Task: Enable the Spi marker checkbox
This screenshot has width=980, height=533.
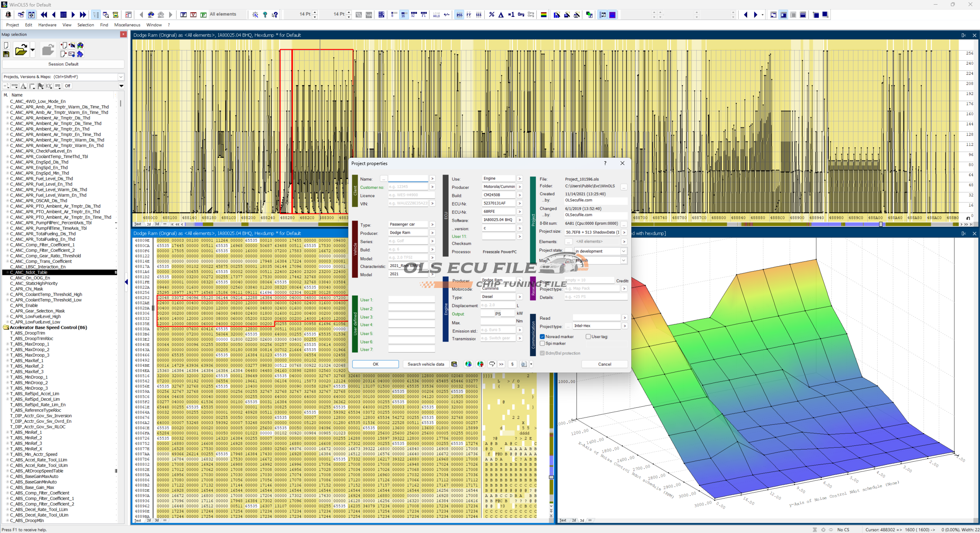Action: 542,343
